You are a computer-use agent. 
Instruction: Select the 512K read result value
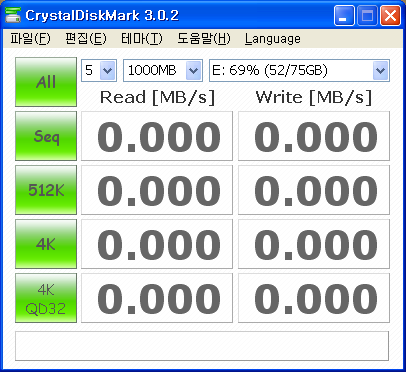click(157, 190)
